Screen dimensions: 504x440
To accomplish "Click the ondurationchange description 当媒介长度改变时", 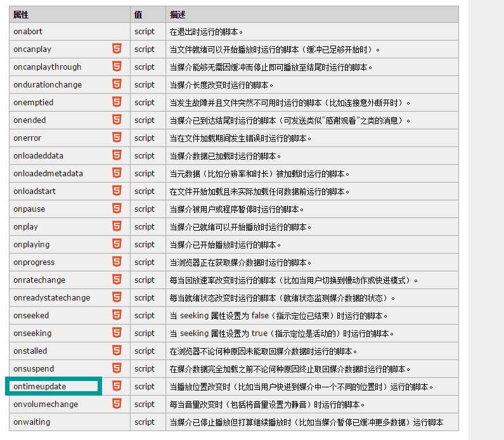I will click(221, 85).
